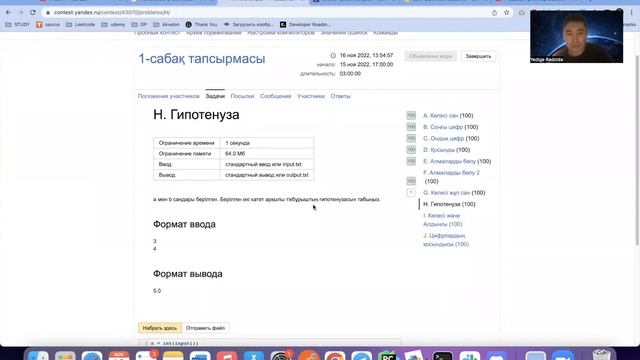Open Telegram from the Dock
Image resolution: width=640 pixels, height=360 pixels.
coord(362,356)
